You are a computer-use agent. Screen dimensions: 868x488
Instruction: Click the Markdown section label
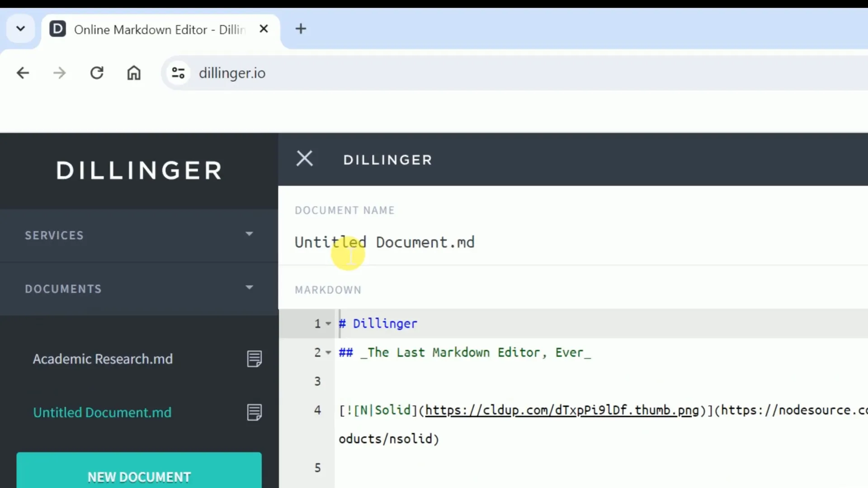328,290
